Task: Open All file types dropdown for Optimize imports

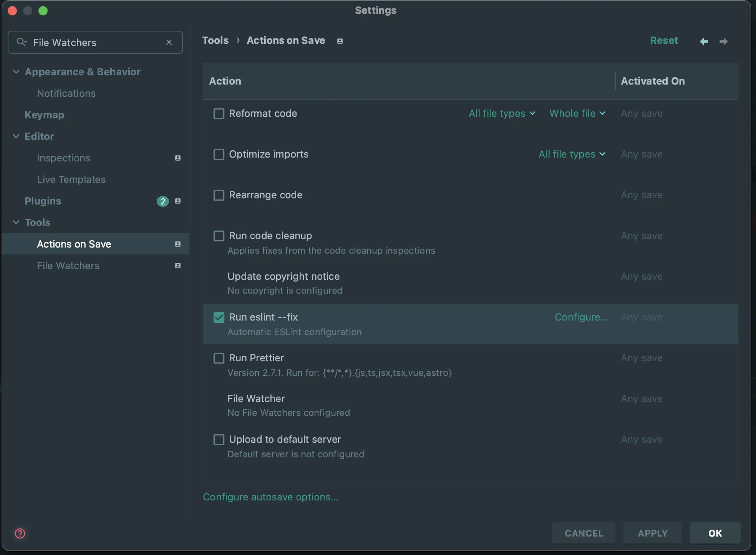Action: click(x=572, y=154)
